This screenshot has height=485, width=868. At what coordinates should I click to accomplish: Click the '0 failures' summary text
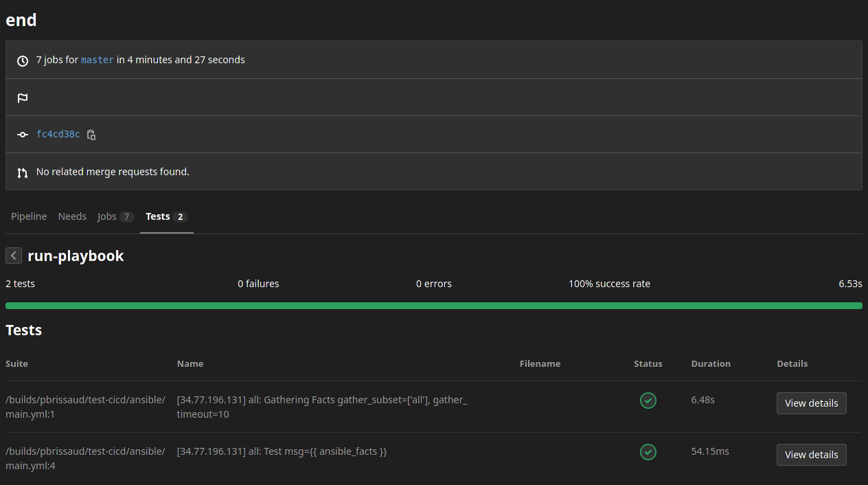[258, 283]
